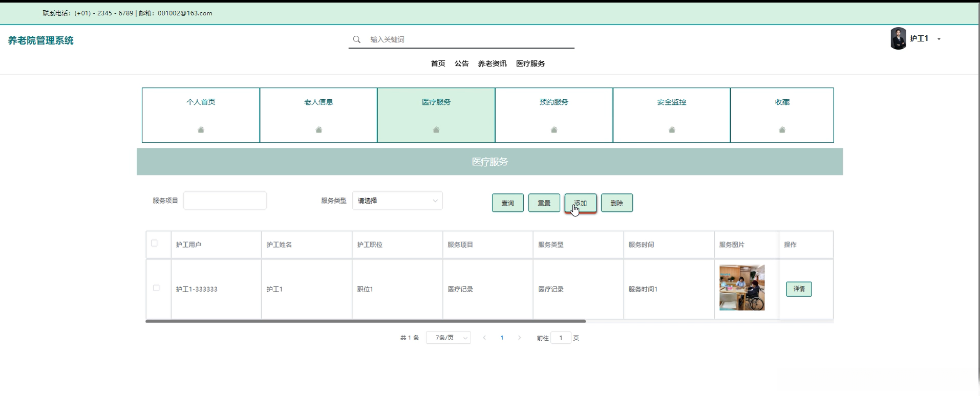
Task: Open 详情 for the 护工1 row
Action: tap(799, 289)
